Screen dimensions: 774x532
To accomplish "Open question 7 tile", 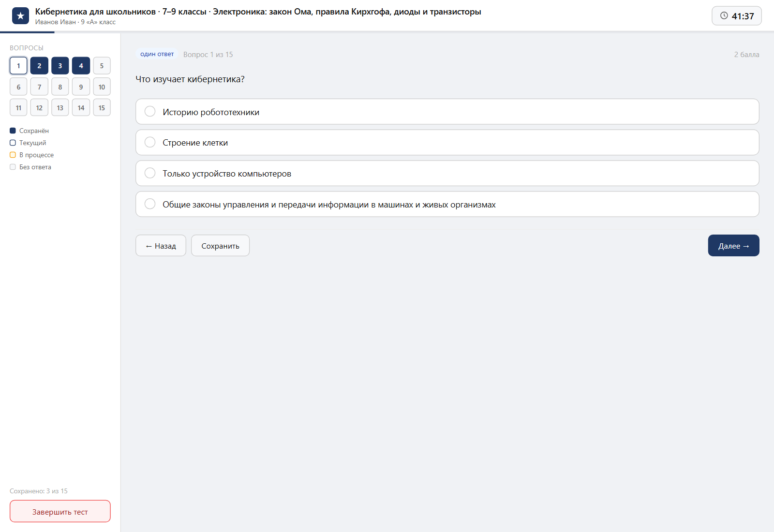I will (39, 87).
